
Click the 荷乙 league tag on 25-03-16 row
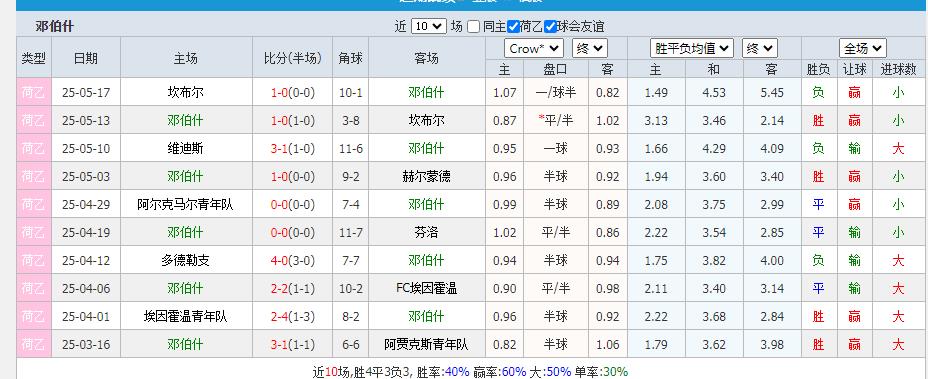coord(34,344)
